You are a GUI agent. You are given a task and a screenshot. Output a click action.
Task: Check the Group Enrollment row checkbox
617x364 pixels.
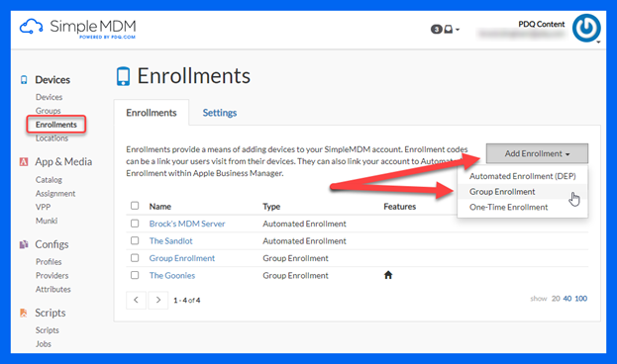(135, 258)
